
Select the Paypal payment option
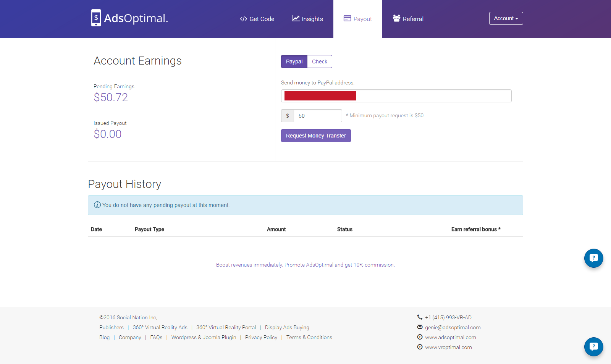pos(294,61)
